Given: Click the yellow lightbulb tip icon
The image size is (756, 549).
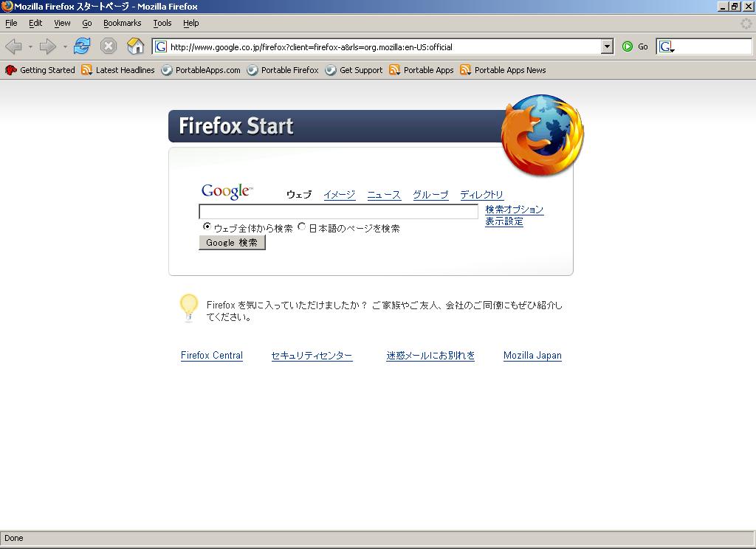Looking at the screenshot, I should point(188,308).
